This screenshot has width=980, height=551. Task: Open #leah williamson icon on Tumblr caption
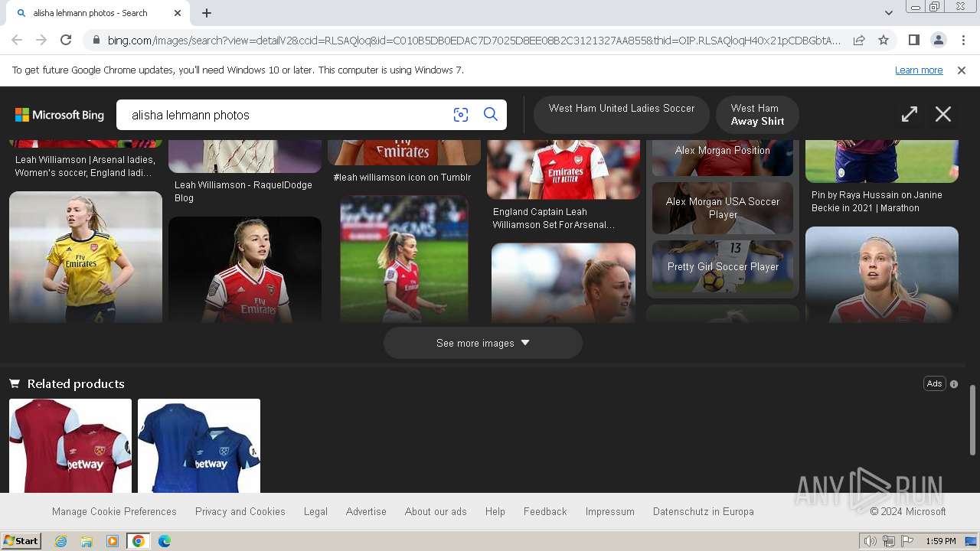(x=402, y=178)
